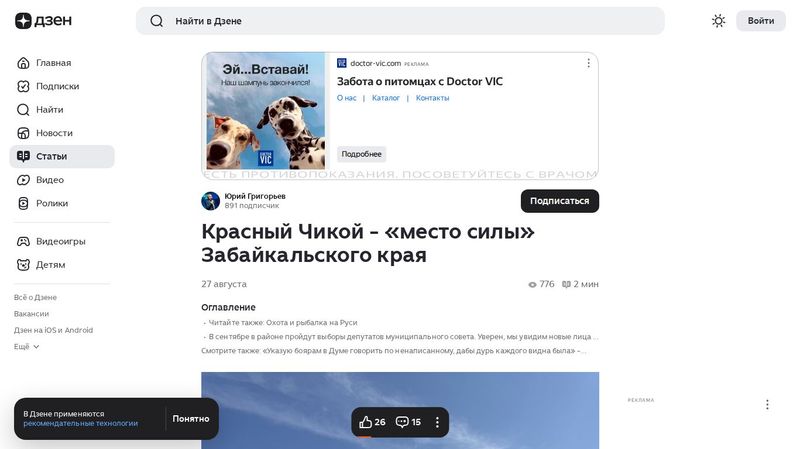Open Видеоигры section
This screenshot has height=449, width=800.
click(60, 241)
